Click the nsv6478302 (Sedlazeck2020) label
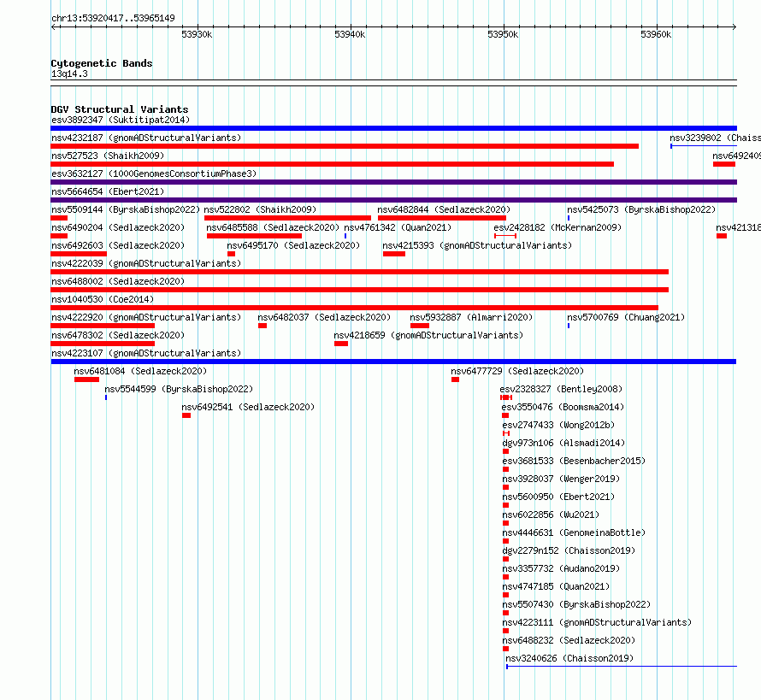 [x=118, y=335]
